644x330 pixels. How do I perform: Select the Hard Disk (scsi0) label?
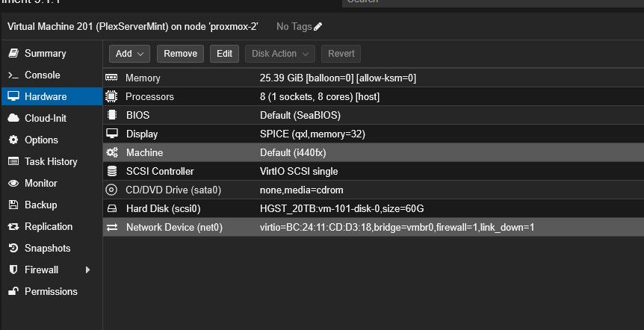[x=163, y=209]
